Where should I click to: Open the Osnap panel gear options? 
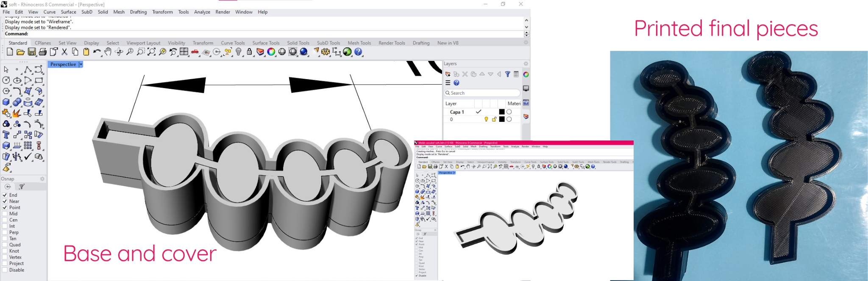click(x=42, y=179)
